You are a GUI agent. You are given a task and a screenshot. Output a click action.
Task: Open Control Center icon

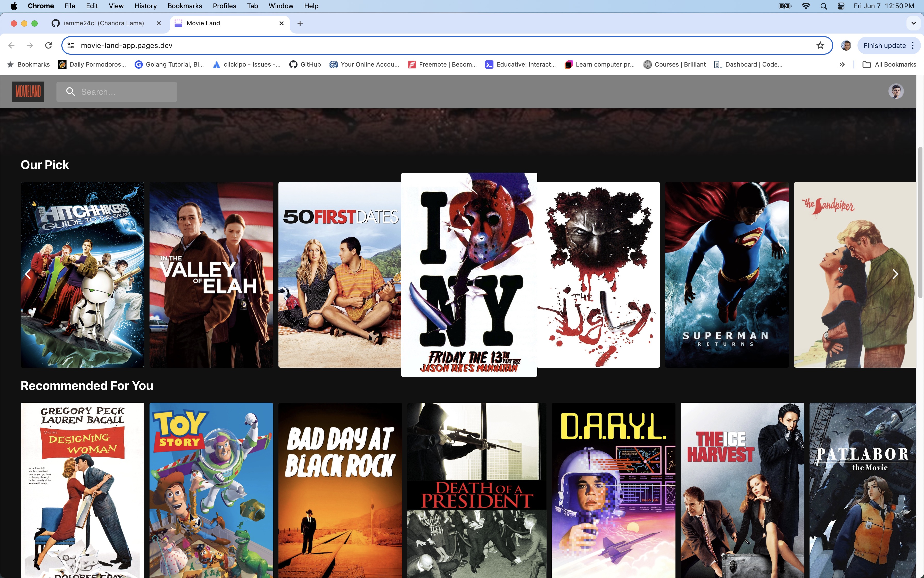click(x=841, y=6)
